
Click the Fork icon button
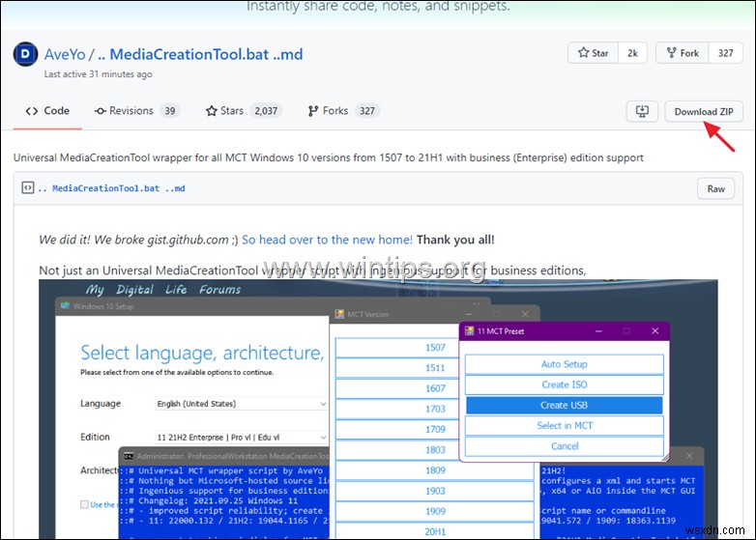point(682,53)
